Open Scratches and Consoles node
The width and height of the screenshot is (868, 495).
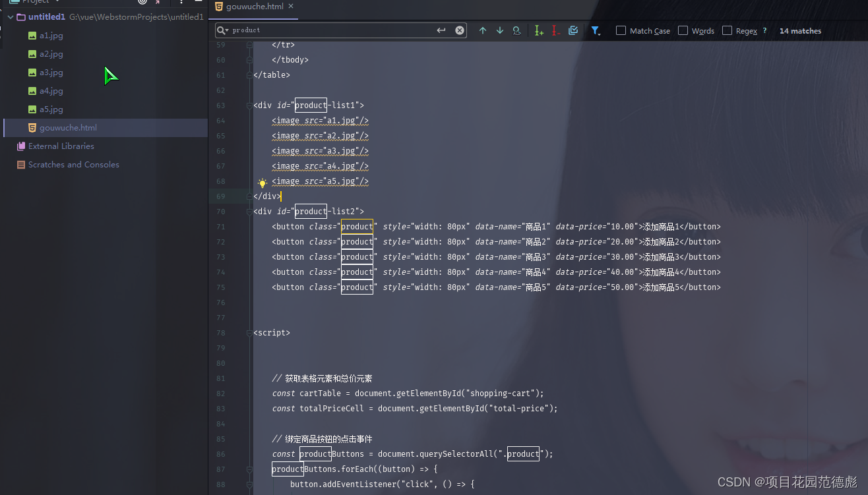[x=74, y=165]
